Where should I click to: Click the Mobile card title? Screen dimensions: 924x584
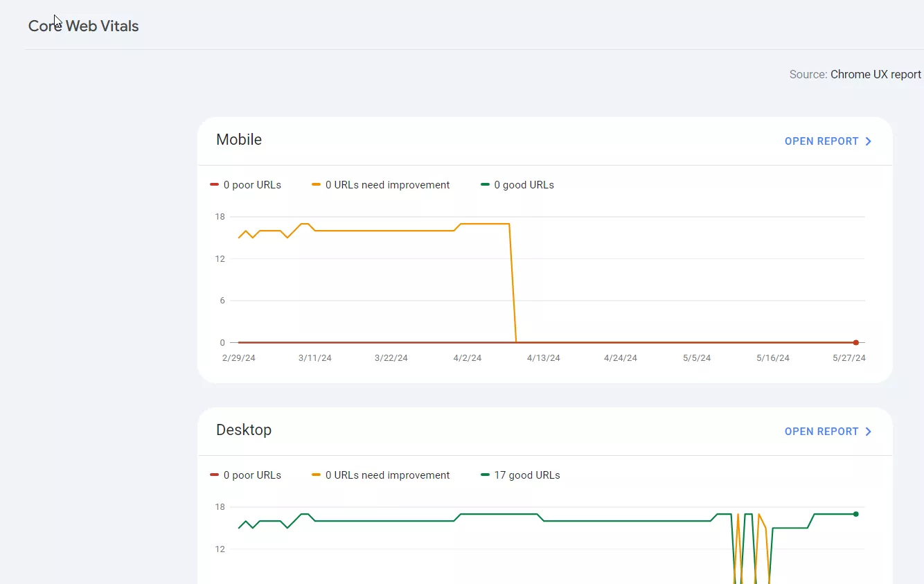[239, 139]
